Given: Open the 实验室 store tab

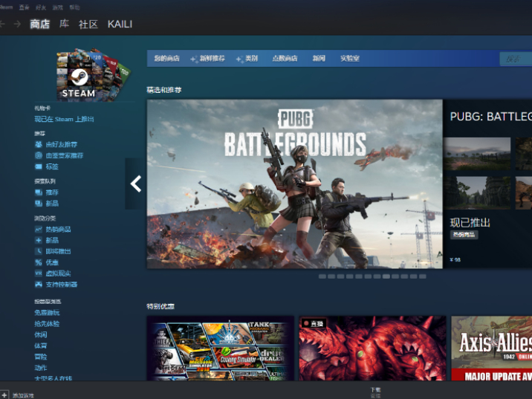Looking at the screenshot, I should tap(350, 59).
